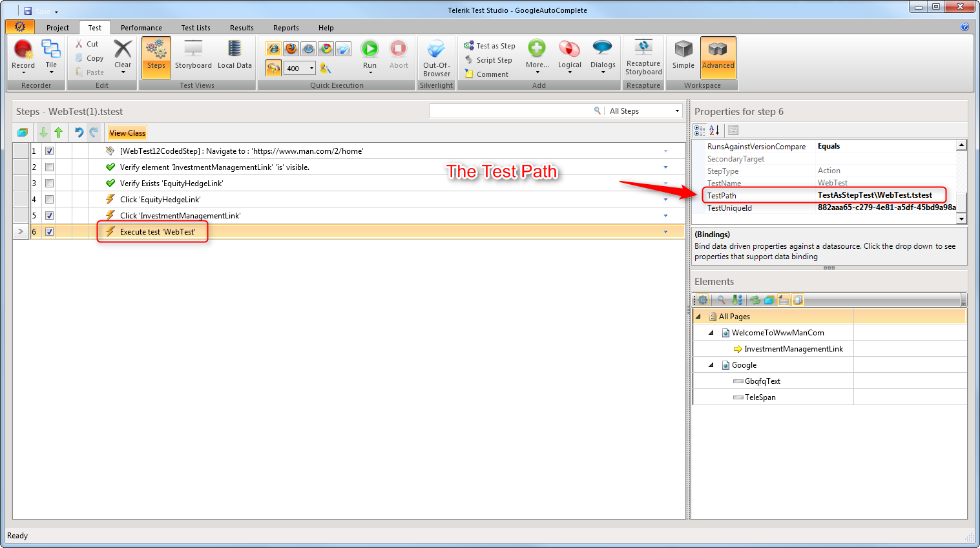Click the View Class button
The width and height of the screenshot is (980, 548).
point(127,133)
